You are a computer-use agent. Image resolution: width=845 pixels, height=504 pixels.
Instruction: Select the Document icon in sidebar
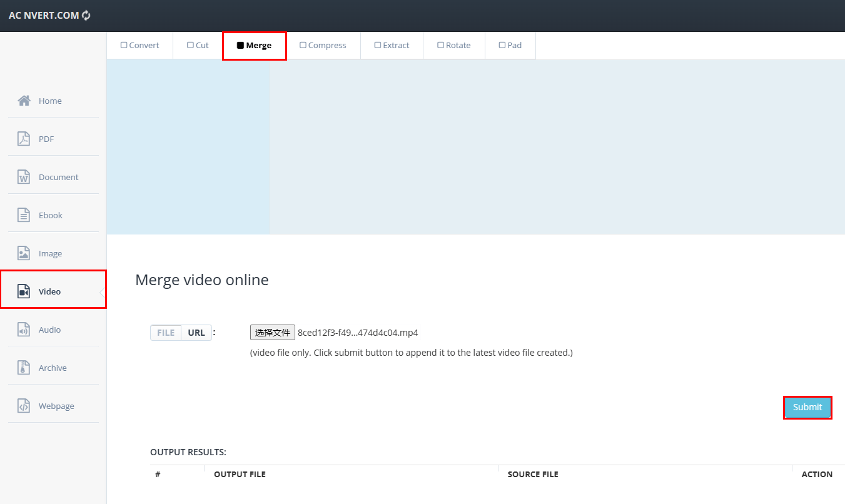point(24,177)
